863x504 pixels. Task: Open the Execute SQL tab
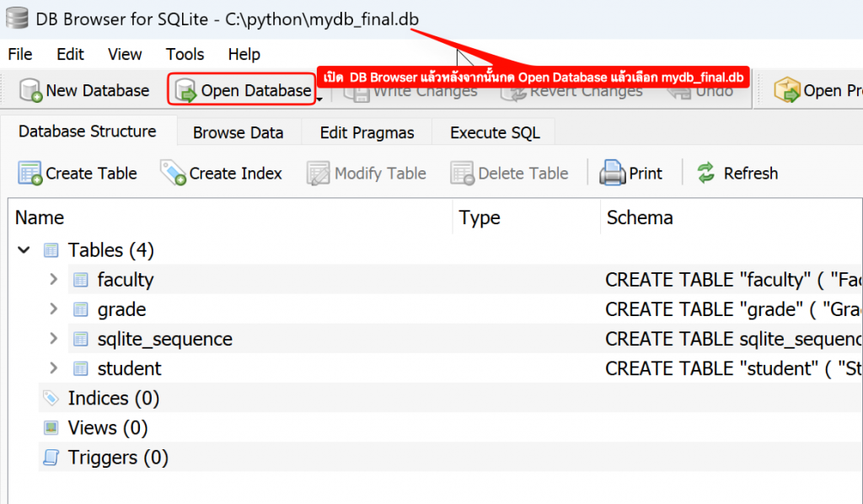[x=495, y=132]
